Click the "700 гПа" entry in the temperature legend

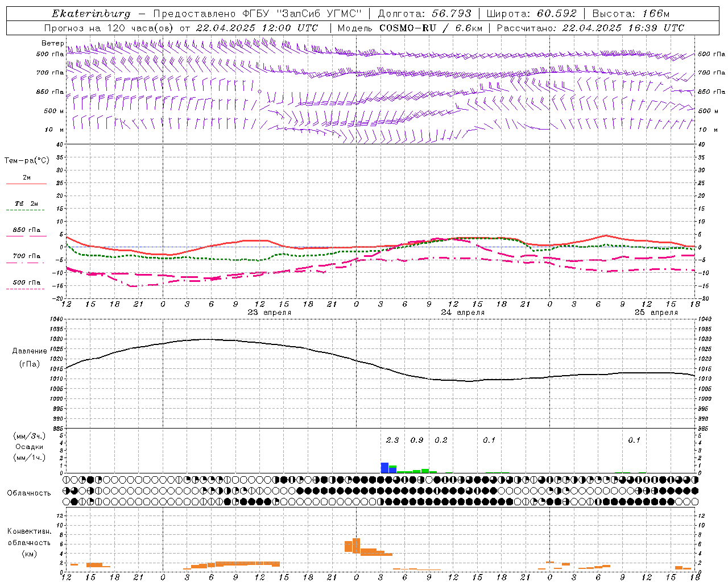[x=27, y=256]
